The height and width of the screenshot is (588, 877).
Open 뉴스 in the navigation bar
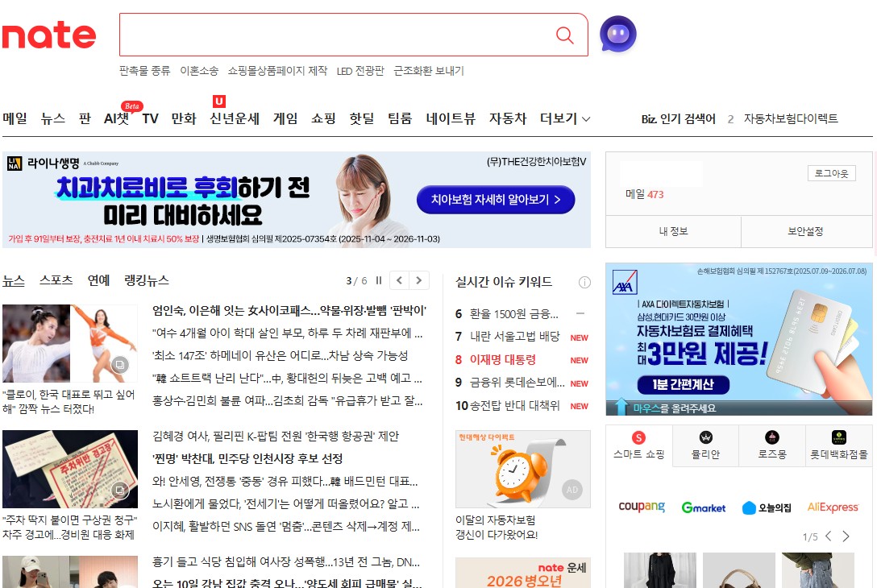tap(53, 118)
